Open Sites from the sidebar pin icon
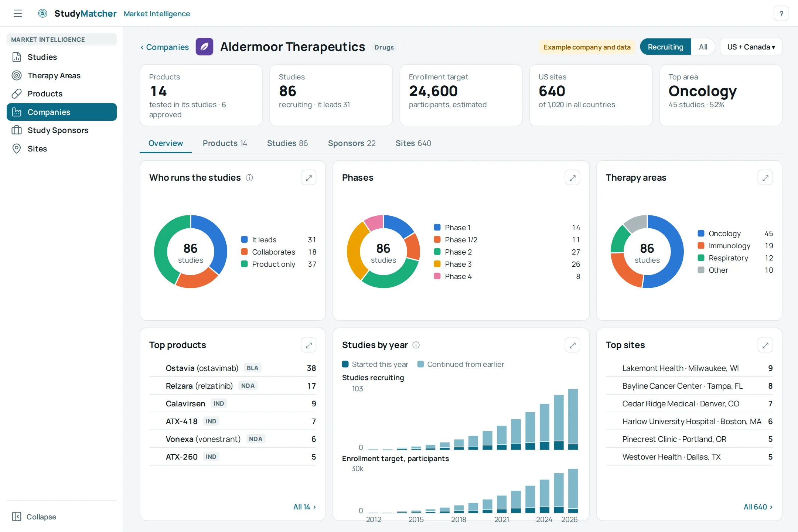The image size is (798, 532). click(17, 149)
